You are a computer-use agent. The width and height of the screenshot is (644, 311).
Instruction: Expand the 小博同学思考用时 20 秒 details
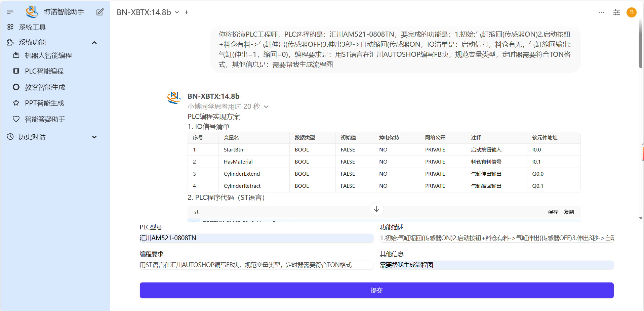tap(266, 107)
